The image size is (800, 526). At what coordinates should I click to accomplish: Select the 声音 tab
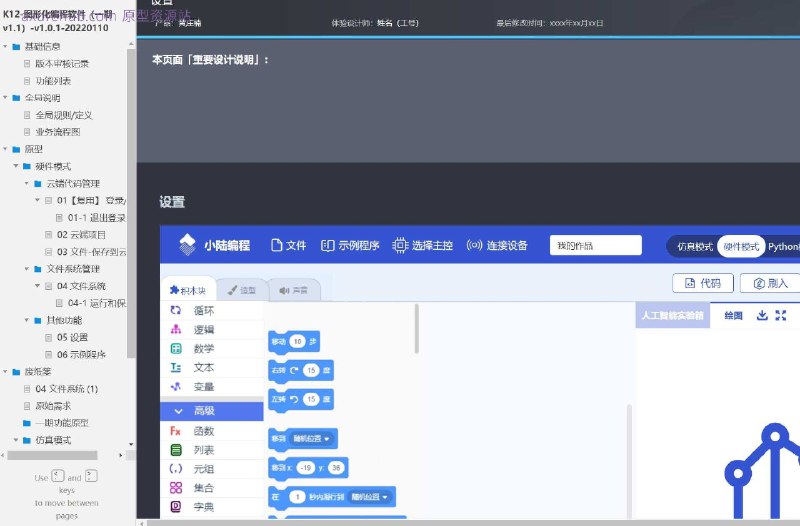click(x=293, y=290)
